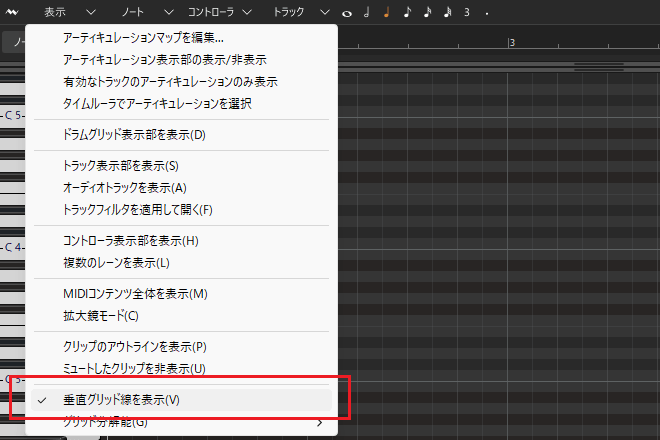
Task: Select the sixteenth note duration icon
Action: coord(427,13)
